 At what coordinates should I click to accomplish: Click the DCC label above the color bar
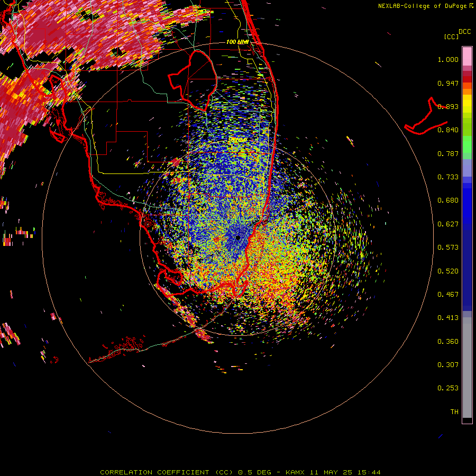point(464,32)
